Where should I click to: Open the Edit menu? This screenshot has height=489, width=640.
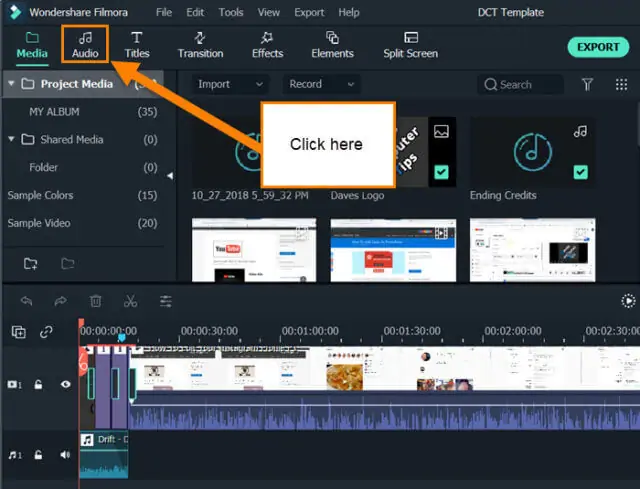pyautogui.click(x=195, y=12)
